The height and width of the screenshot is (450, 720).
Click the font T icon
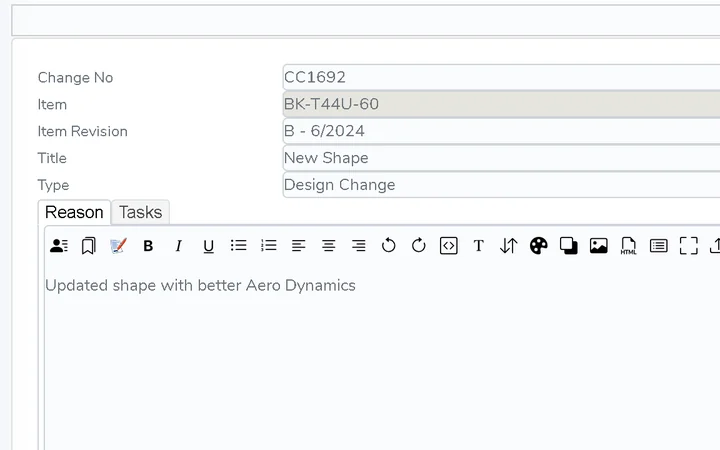point(478,246)
